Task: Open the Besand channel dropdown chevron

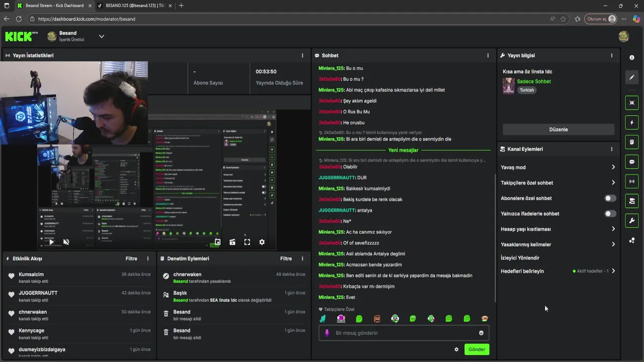Action: (101, 36)
